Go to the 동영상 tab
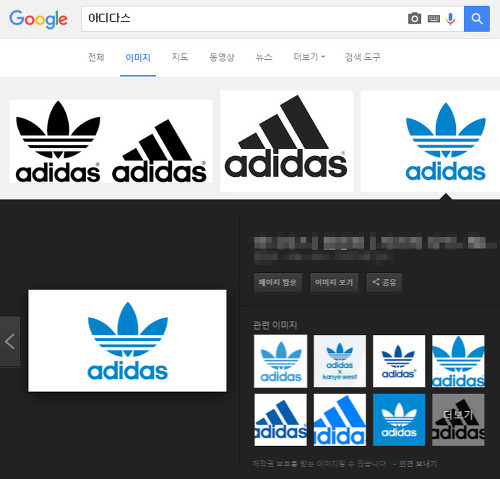500x479 pixels. coord(222,57)
